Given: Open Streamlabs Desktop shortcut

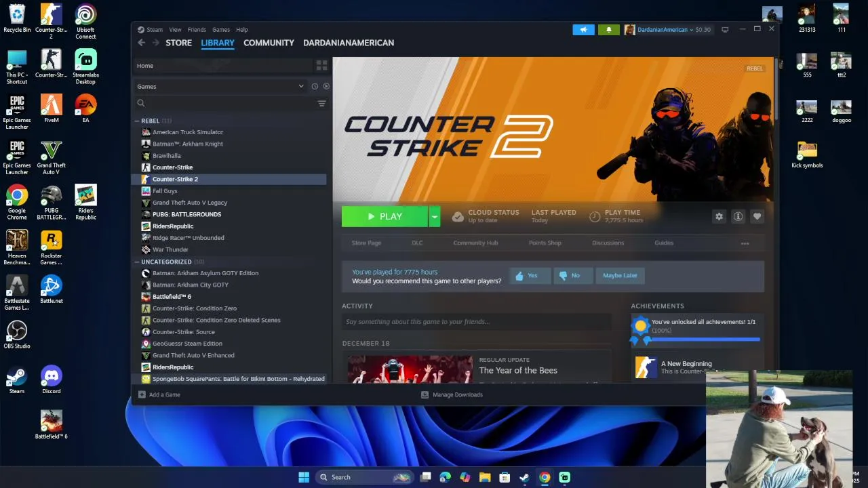Looking at the screenshot, I should (85, 66).
